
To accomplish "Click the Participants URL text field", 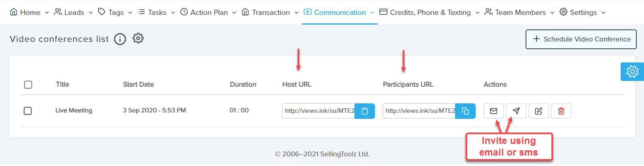I will pos(419,111).
